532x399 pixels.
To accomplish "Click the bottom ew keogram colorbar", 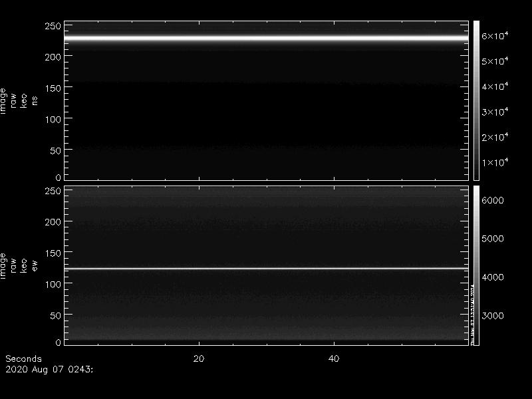I will [x=476, y=266].
